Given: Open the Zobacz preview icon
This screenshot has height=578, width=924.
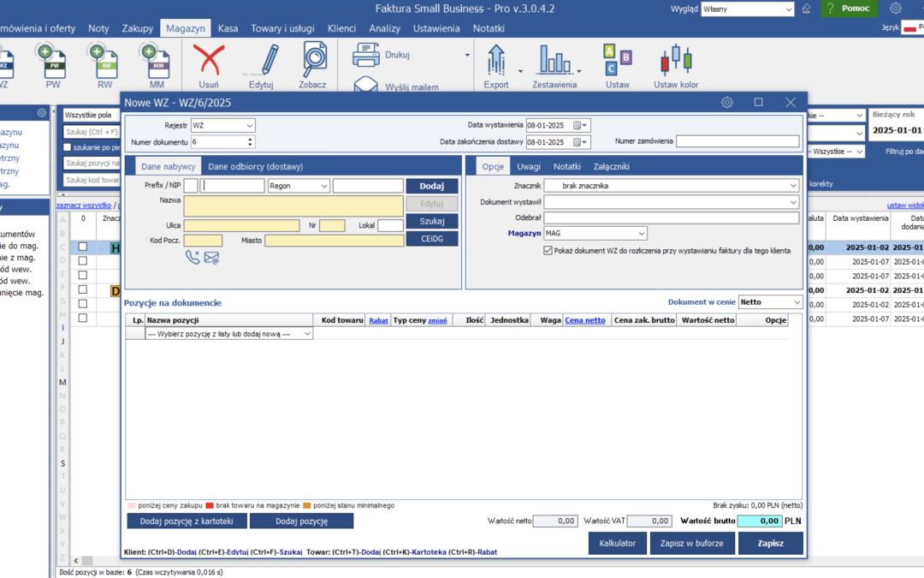Looking at the screenshot, I should coord(313,60).
